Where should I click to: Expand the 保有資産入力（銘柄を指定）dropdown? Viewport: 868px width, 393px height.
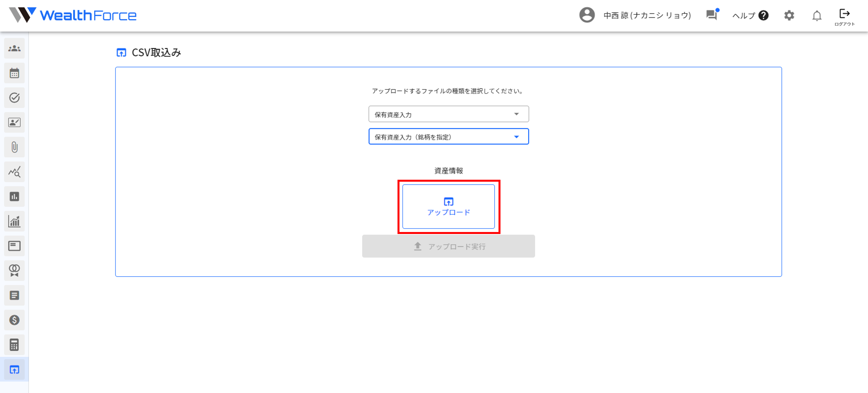pos(448,137)
